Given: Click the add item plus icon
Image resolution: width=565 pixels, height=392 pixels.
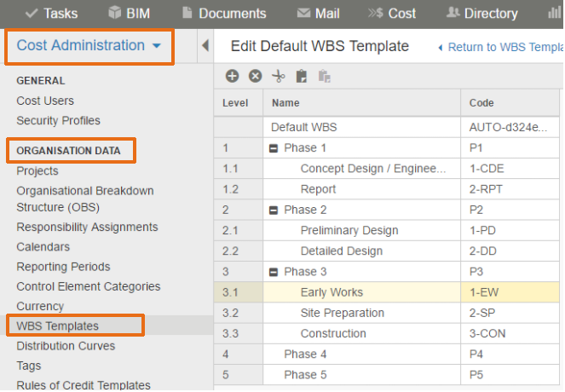Looking at the screenshot, I should pos(232,76).
